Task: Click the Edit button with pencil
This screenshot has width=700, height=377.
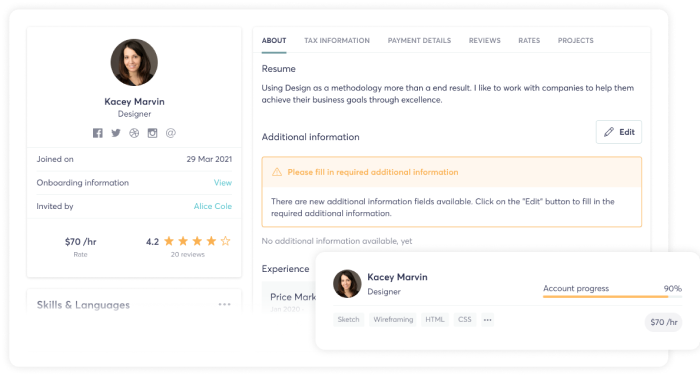Action: [619, 132]
